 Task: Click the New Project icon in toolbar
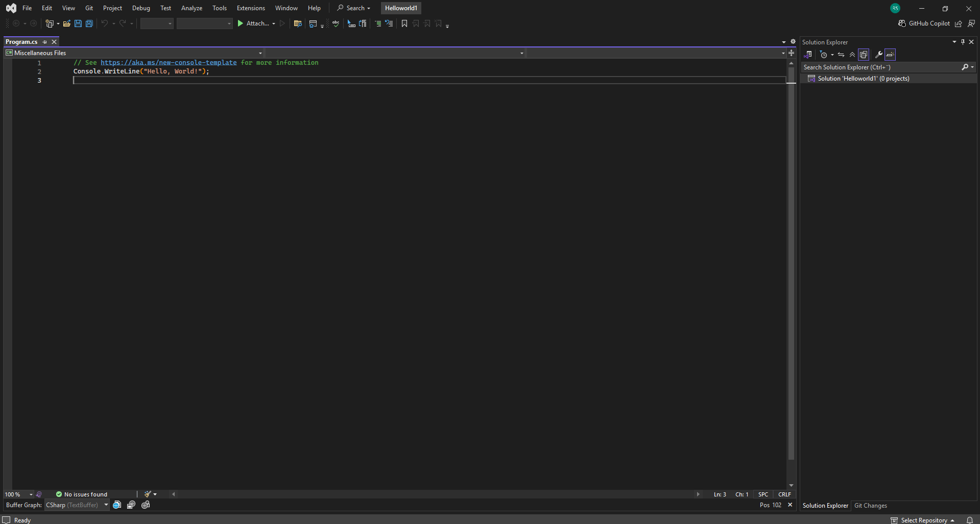point(50,23)
